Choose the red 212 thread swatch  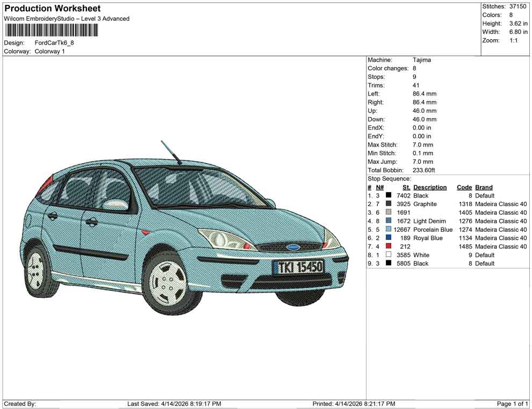388,246
